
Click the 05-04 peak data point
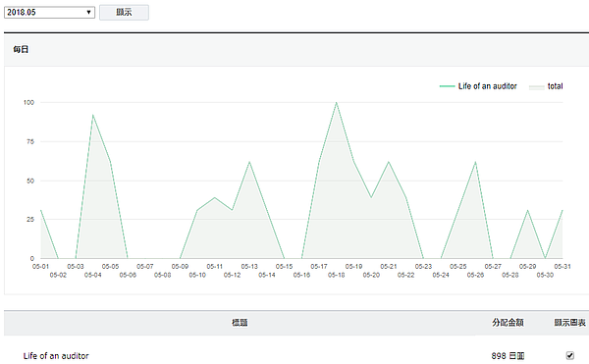click(93, 115)
